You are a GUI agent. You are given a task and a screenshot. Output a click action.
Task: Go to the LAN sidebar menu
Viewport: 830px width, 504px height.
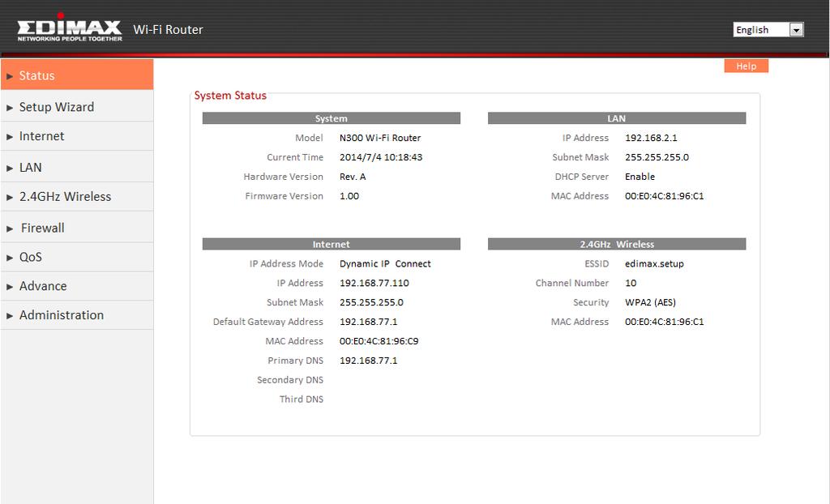77,167
